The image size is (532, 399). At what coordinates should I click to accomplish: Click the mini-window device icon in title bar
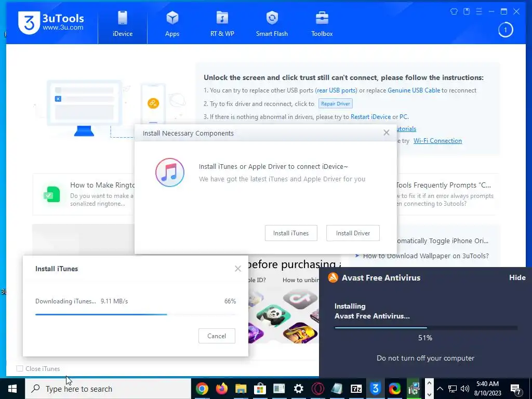tap(467, 11)
